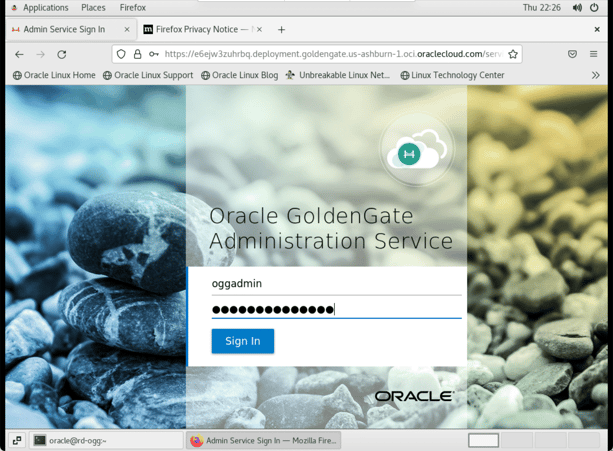Bookmark this page with the star icon
Screen dimensions: 613x451
(x=513, y=54)
